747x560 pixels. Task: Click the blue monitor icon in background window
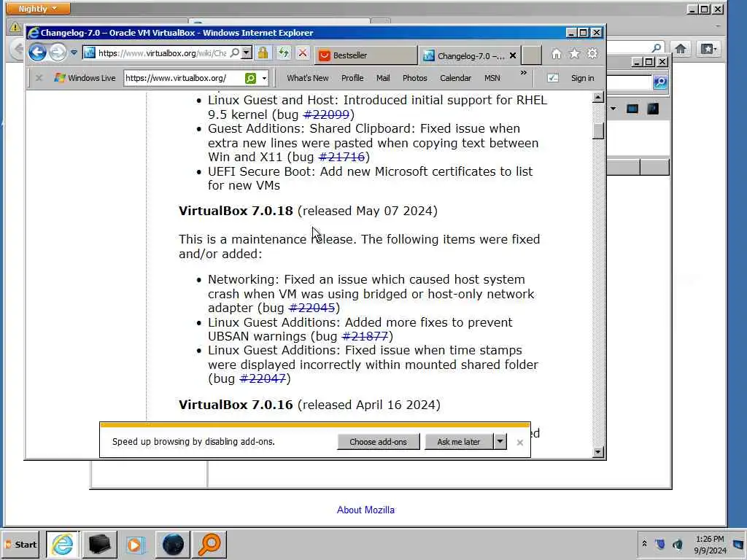click(632, 109)
